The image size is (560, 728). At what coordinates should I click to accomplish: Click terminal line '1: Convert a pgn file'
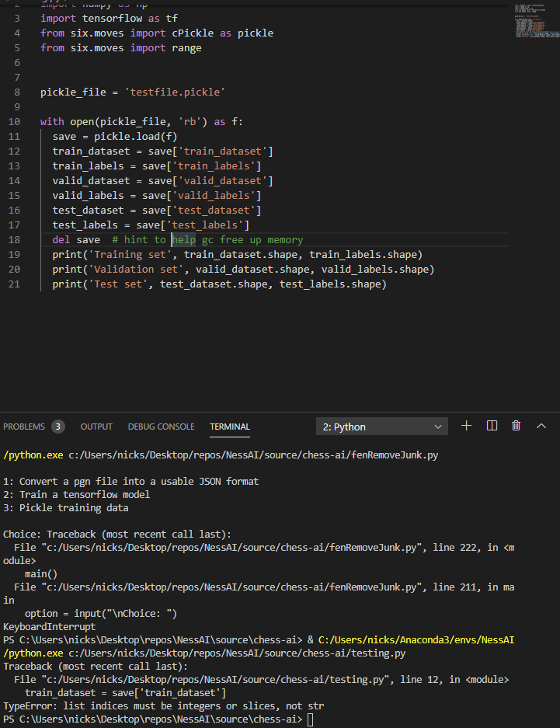point(130,482)
